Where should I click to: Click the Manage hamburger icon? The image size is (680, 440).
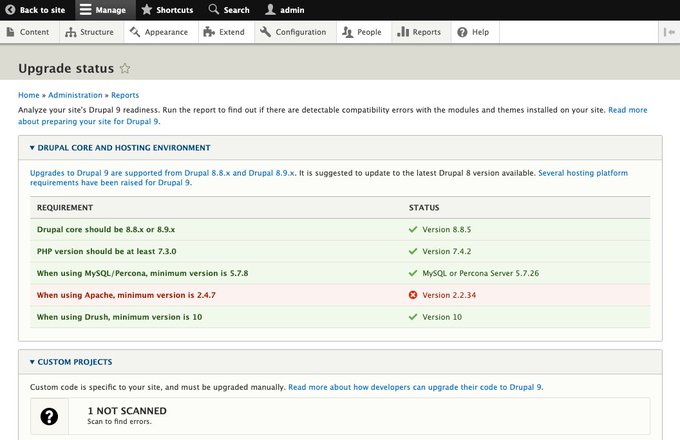coord(85,10)
